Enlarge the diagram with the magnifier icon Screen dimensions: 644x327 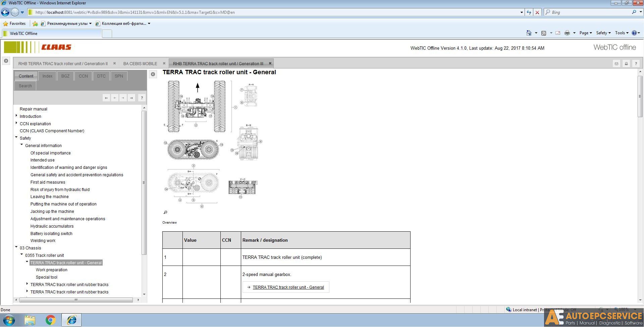pos(165,212)
